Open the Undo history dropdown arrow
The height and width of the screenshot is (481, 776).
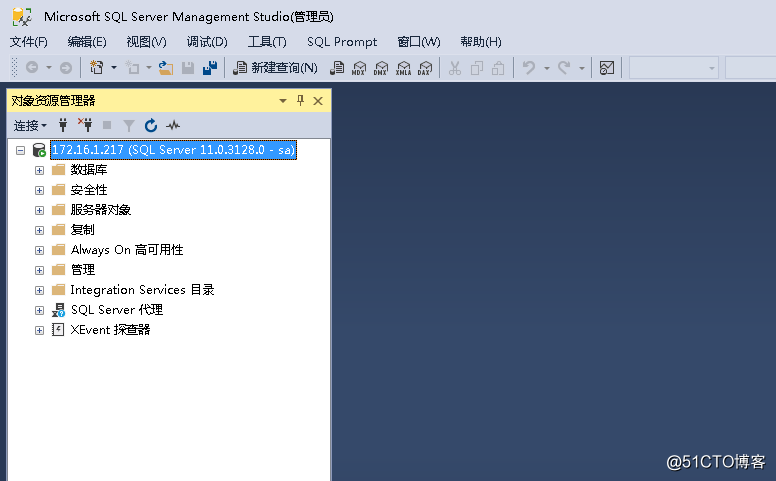[x=546, y=68]
